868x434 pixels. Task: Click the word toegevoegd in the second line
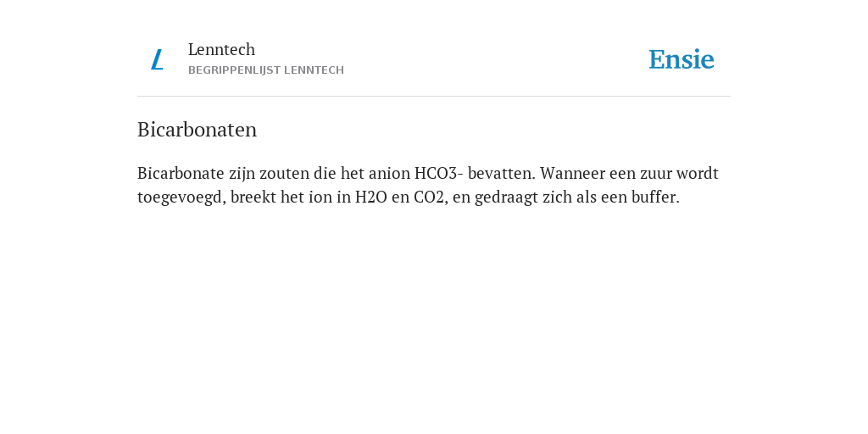181,198
